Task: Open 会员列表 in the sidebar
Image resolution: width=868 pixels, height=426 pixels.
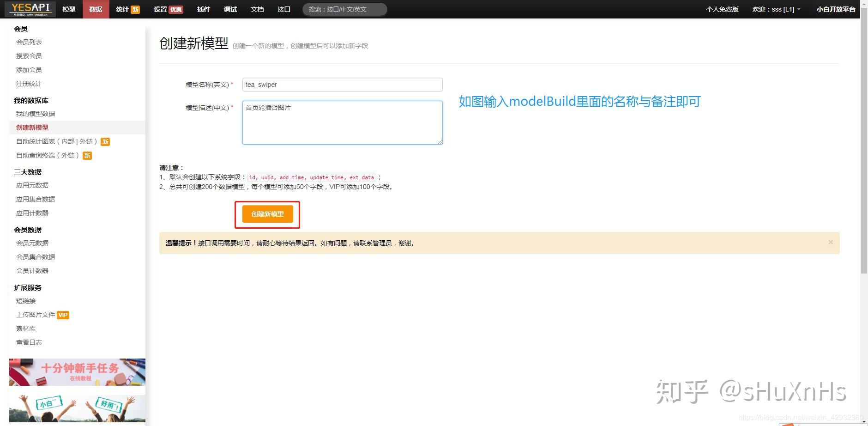Action: 29,42
